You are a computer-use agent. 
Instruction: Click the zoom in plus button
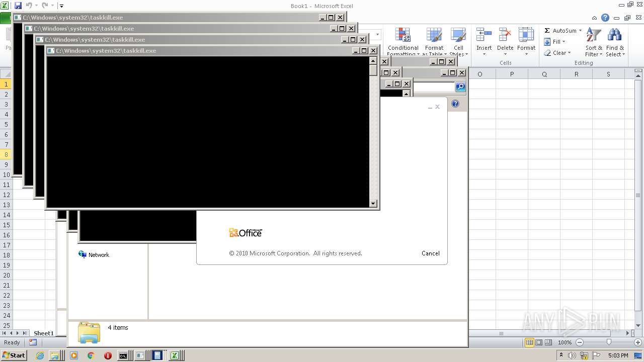click(637, 342)
